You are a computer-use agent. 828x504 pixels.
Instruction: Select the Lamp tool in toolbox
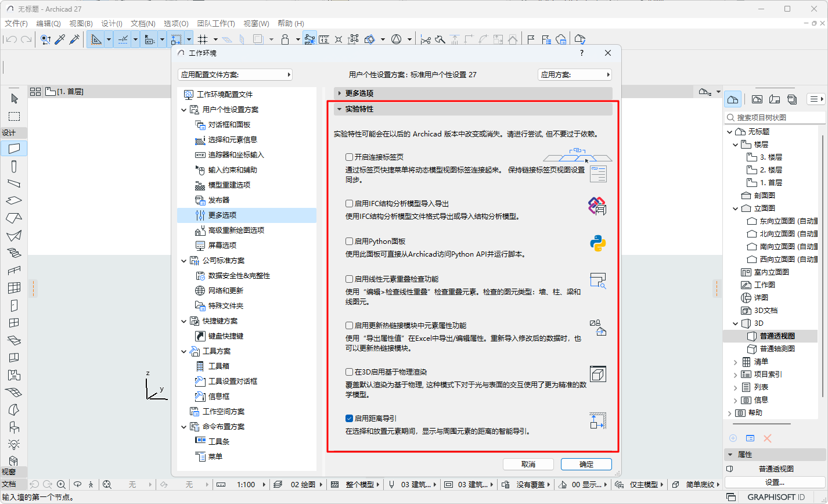[15, 445]
